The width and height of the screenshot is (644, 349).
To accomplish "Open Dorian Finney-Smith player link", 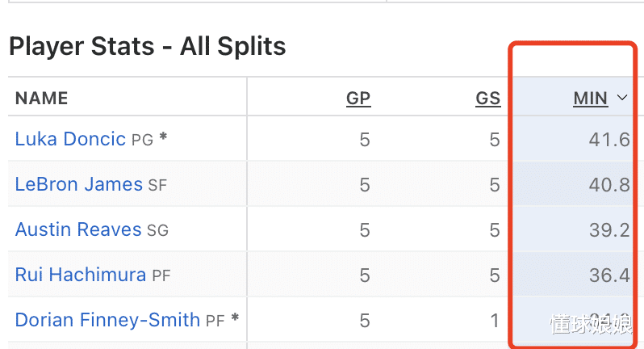I will (107, 320).
